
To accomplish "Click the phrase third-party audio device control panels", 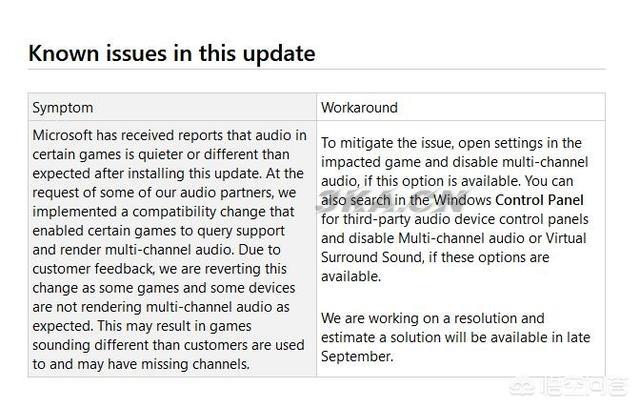I will [x=466, y=219].
